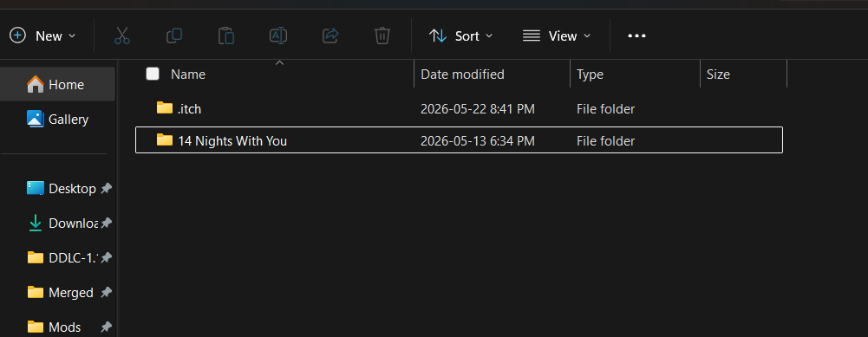
Task: Select the .itch folder name
Action: coord(189,109)
